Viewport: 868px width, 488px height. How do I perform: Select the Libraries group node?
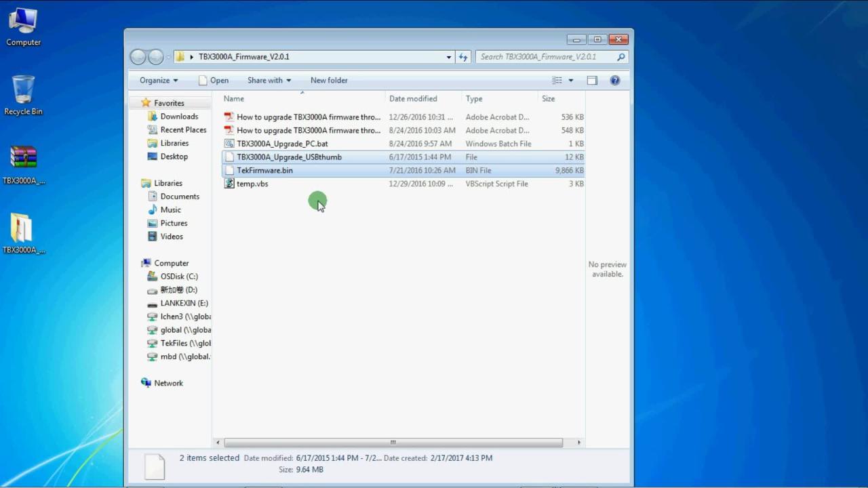coord(167,183)
